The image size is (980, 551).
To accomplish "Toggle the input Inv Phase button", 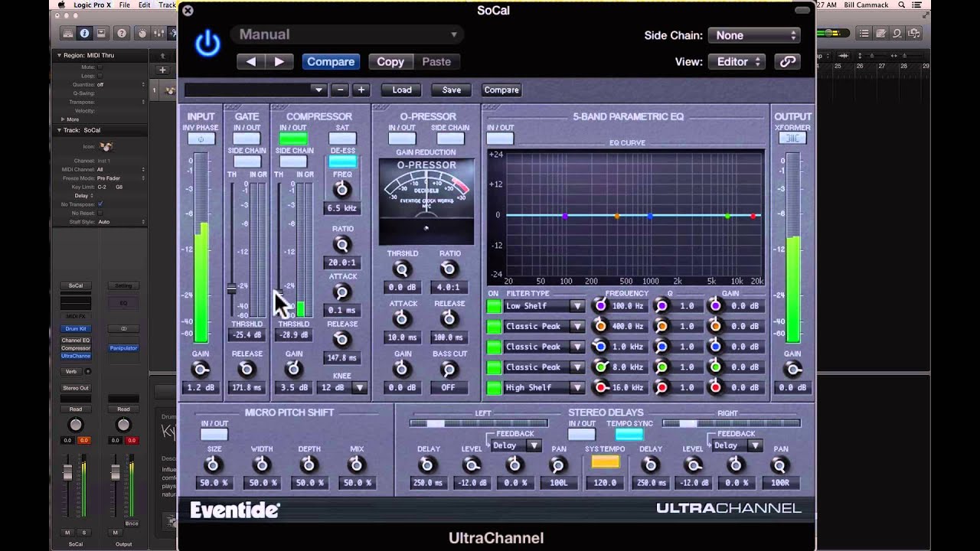I will 201,139.
